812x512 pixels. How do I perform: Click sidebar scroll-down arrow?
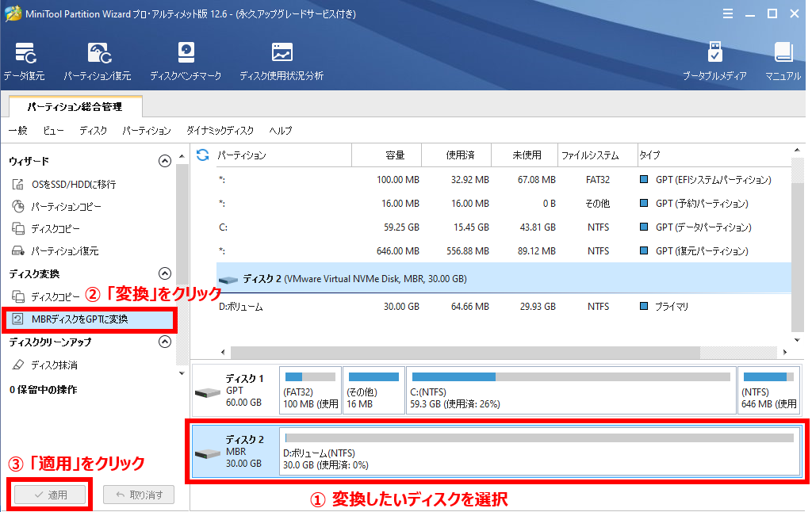click(x=182, y=373)
